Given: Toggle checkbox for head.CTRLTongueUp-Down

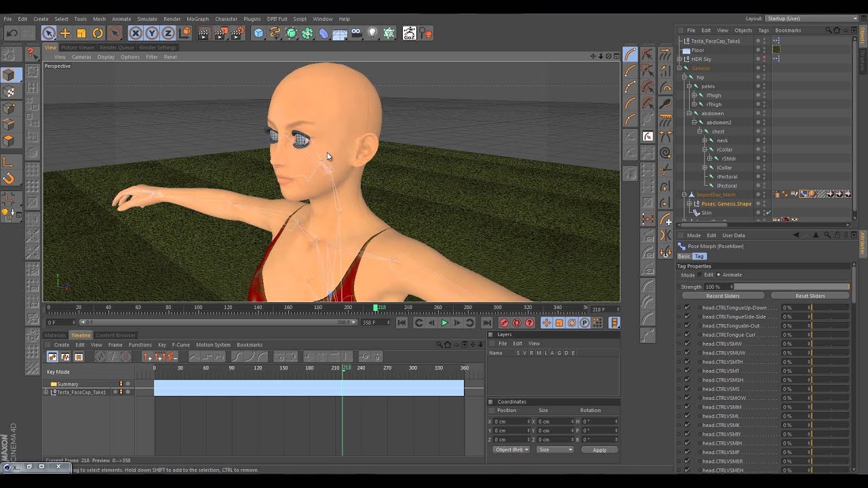Looking at the screenshot, I should (x=687, y=308).
